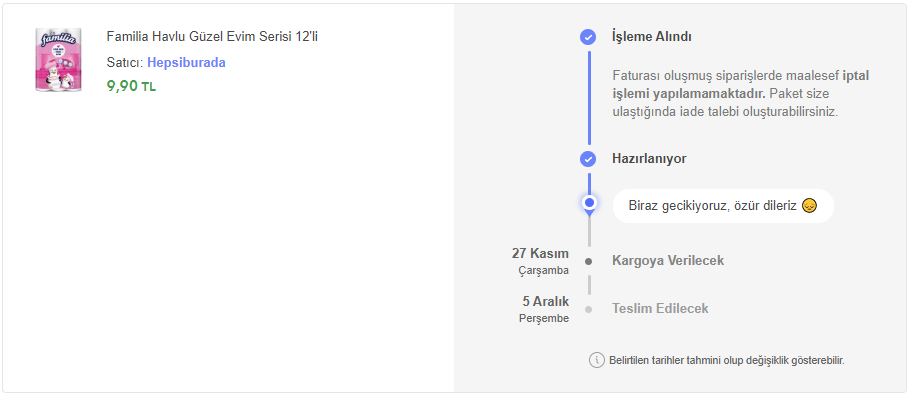Click the Biraz gecikiyoruz delay message bubble
Screen dimensions: 916x406
pos(723,206)
